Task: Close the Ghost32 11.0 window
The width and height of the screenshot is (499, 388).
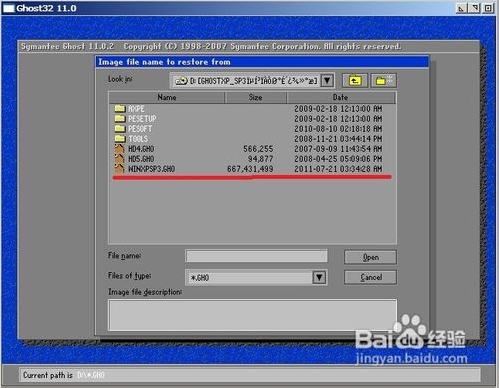Action: tap(488, 8)
